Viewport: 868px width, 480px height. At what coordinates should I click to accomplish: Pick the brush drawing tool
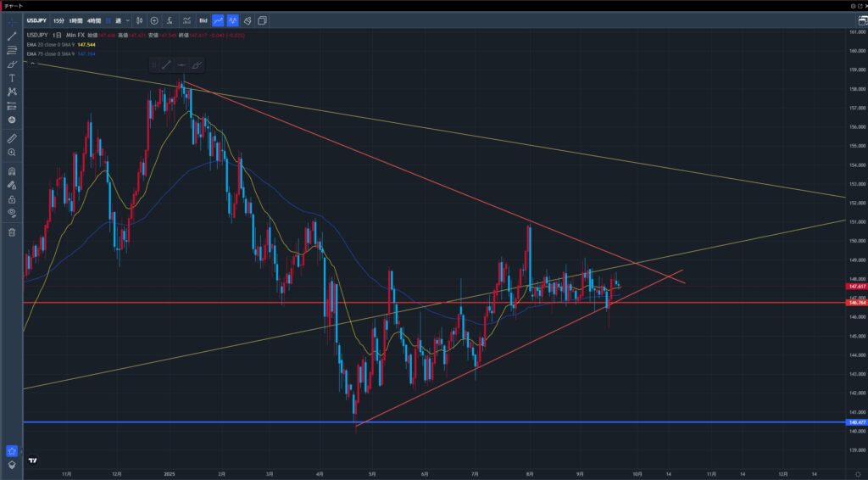click(12, 64)
